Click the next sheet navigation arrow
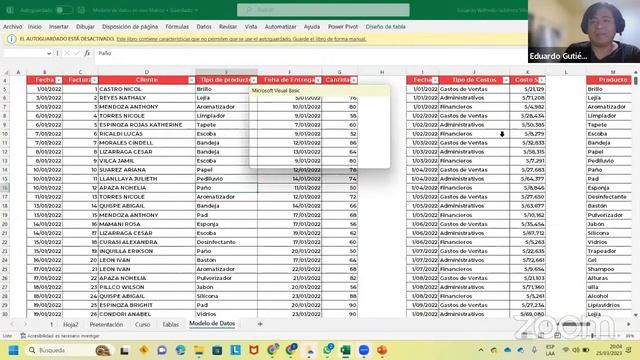 pos(25,324)
